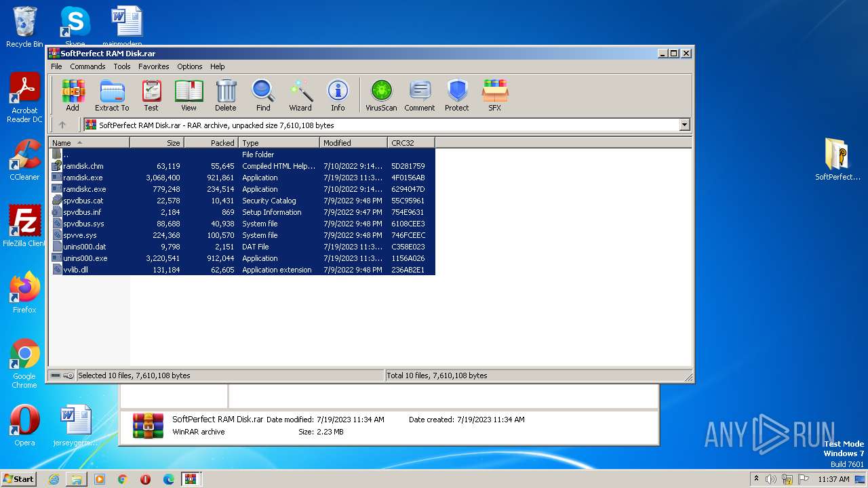Image resolution: width=868 pixels, height=488 pixels.
Task: Open the File menu
Action: tap(56, 66)
